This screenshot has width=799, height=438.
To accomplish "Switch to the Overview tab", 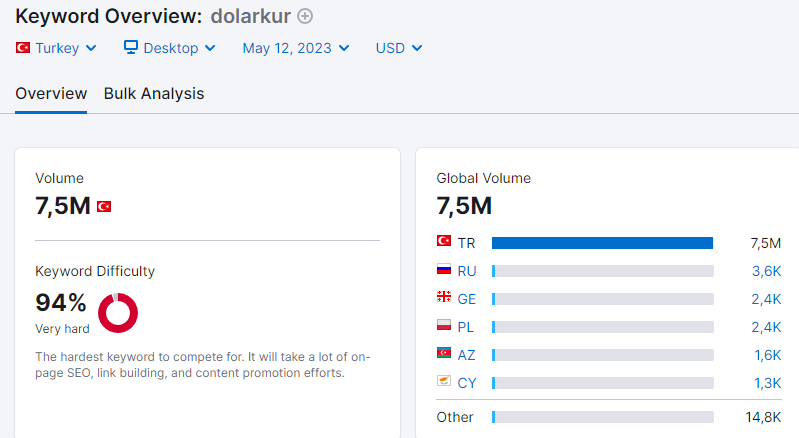I will click(x=51, y=94).
